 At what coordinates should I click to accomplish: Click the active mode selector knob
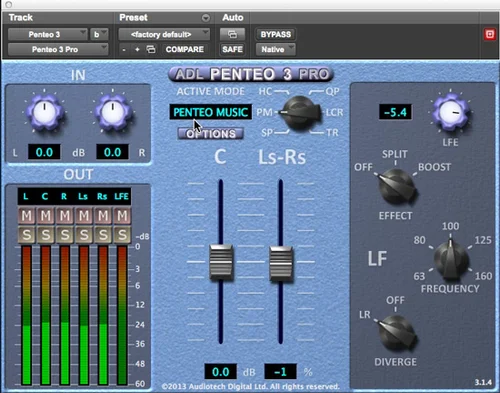coord(299,113)
